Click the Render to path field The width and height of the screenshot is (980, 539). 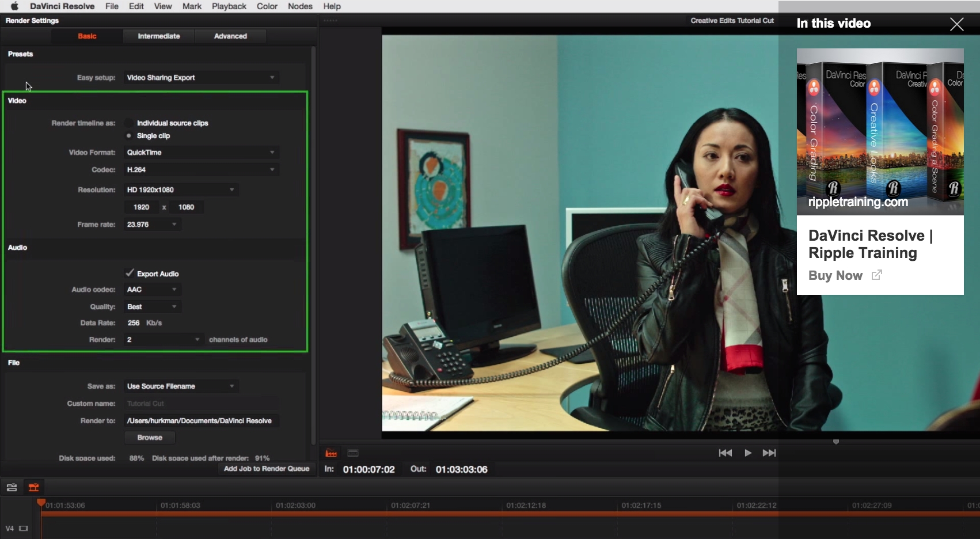click(x=201, y=421)
